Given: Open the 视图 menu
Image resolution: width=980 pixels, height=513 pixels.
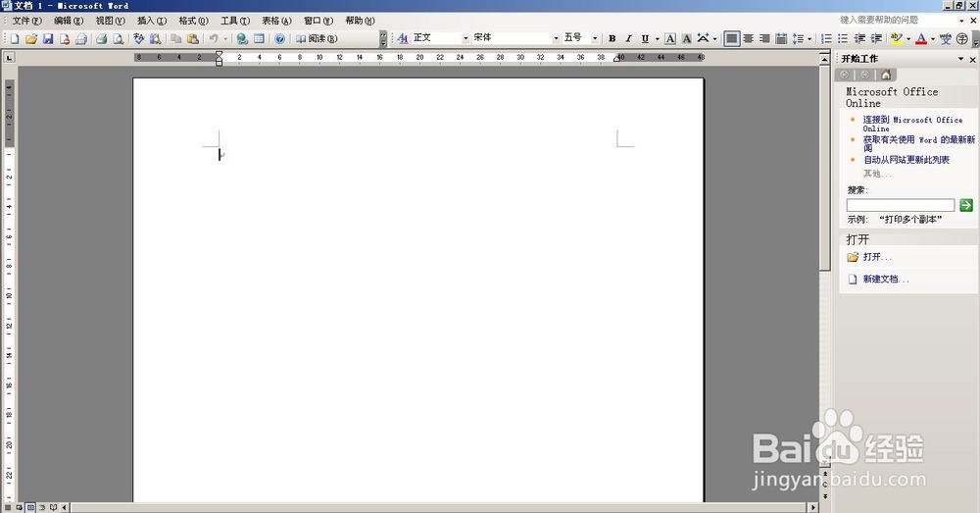Looking at the screenshot, I should pyautogui.click(x=110, y=21).
